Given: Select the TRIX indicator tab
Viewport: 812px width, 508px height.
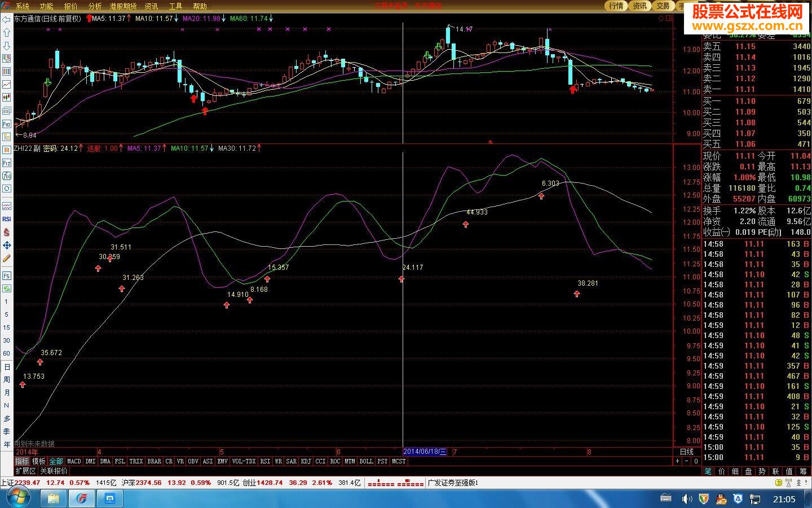Looking at the screenshot, I should (136, 461).
